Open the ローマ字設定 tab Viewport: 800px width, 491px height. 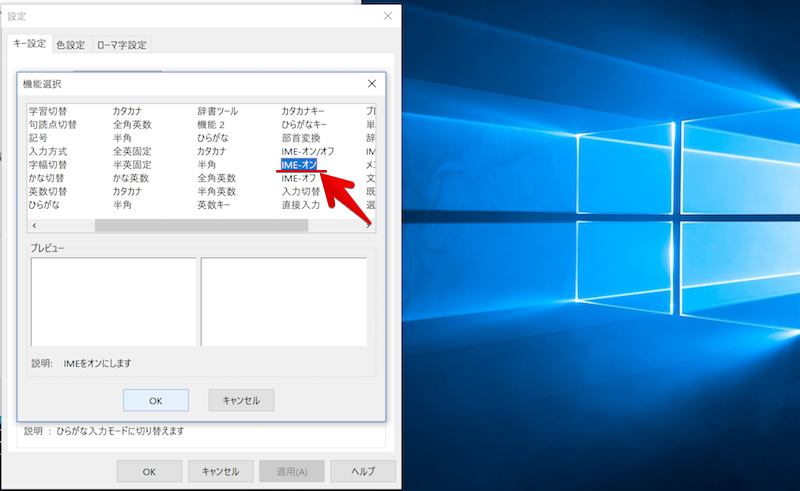coord(121,45)
